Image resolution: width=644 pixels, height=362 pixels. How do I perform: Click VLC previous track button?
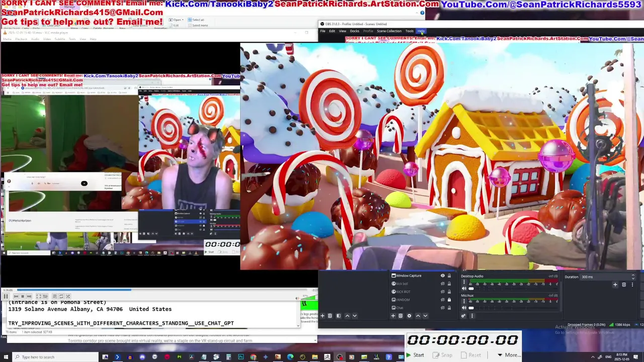point(16,296)
